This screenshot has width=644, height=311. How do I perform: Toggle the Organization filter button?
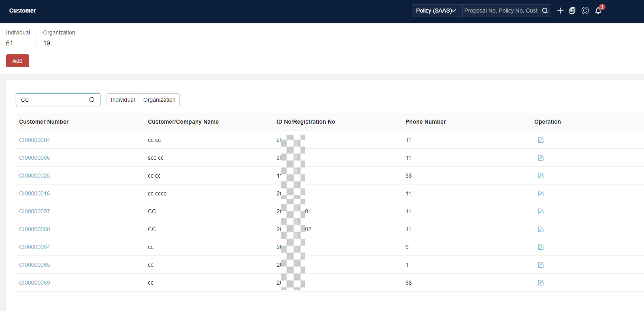tap(159, 100)
